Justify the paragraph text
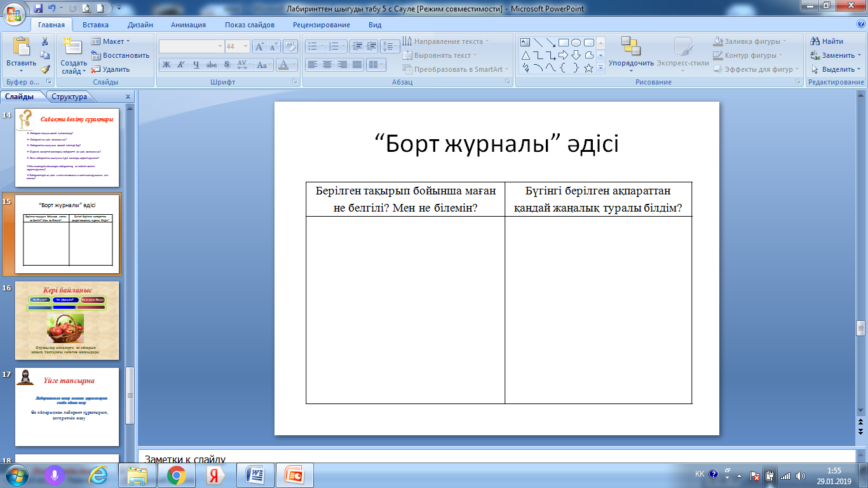This screenshot has height=488, width=868. (x=358, y=64)
